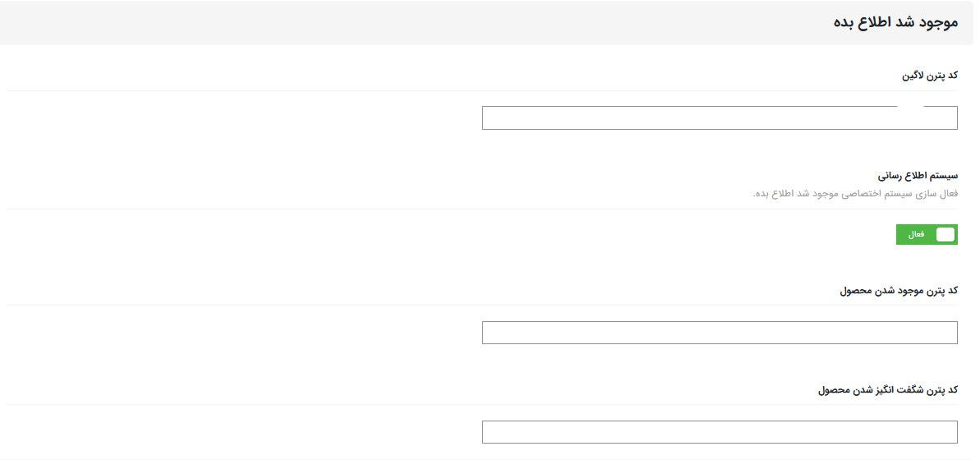Click inside the کد پترن موجود شدن محصول field

pyautogui.click(x=720, y=333)
